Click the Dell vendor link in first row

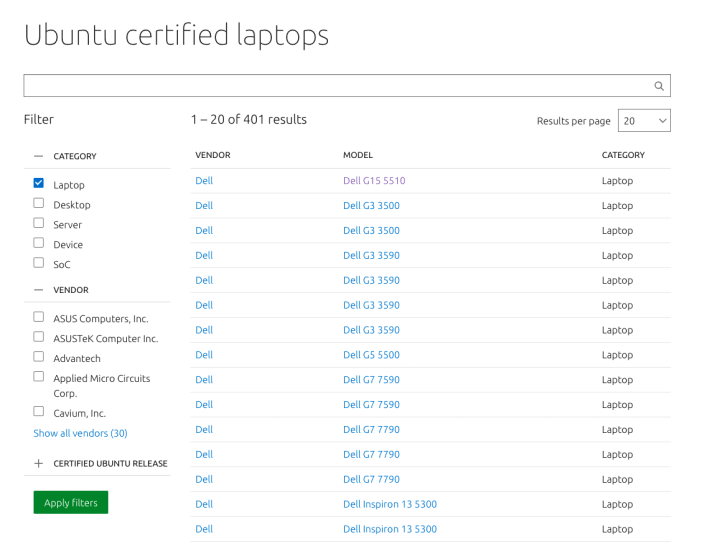pyautogui.click(x=204, y=181)
